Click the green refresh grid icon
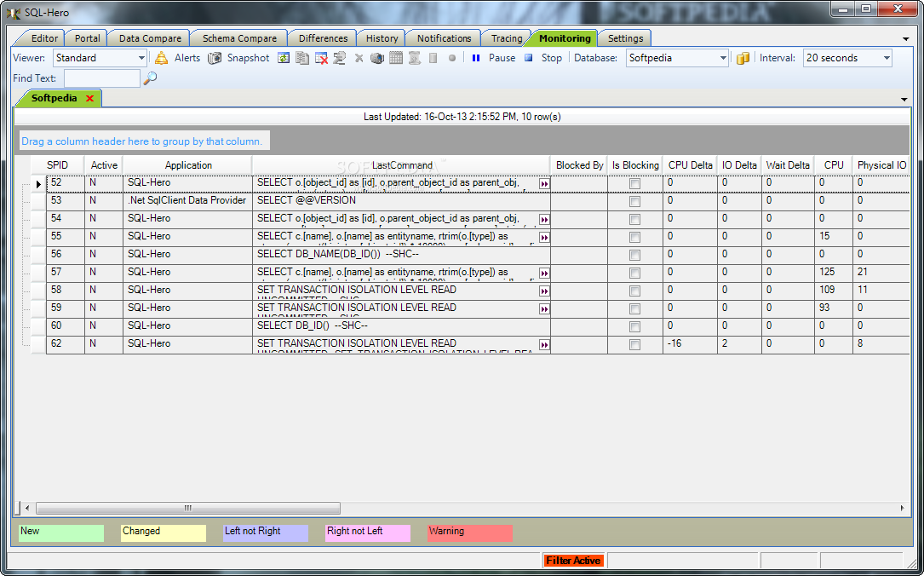Viewport: 924px width, 576px height. tap(284, 58)
